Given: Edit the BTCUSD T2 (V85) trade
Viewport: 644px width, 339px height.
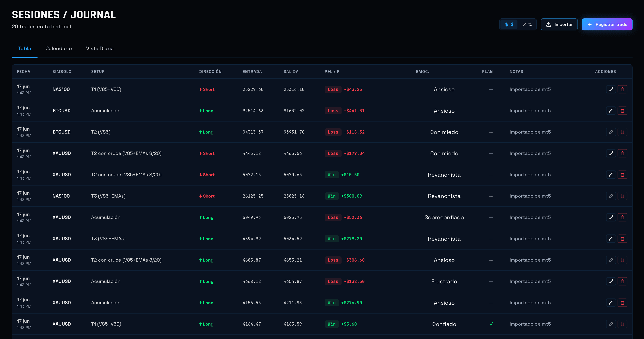Looking at the screenshot, I should coord(611,132).
